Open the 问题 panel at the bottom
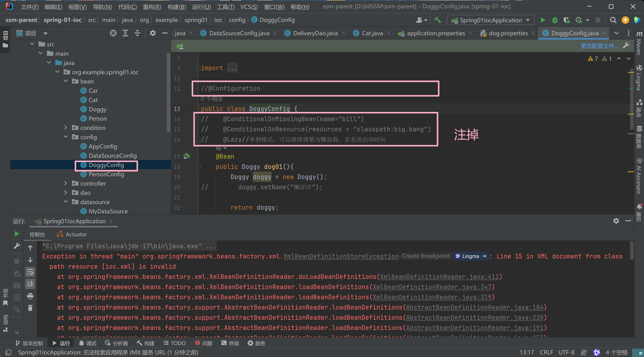The image size is (644, 357). coord(207,343)
